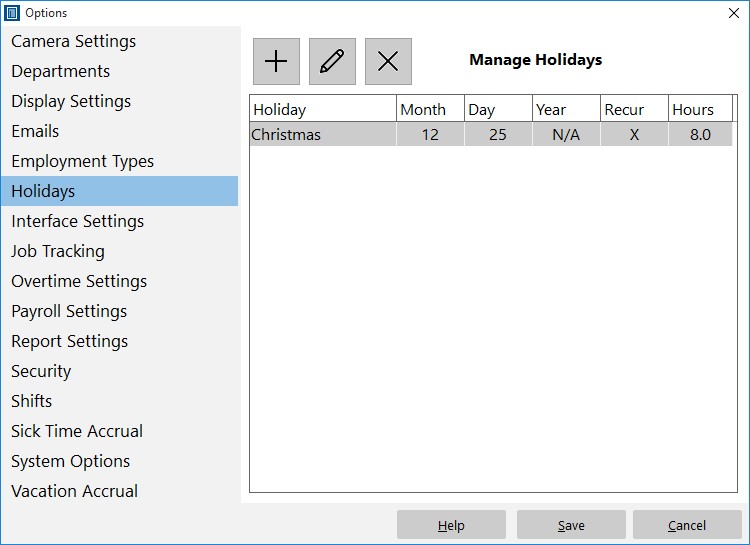Go to the Departments section
This screenshot has width=750, height=545.
coord(61,71)
